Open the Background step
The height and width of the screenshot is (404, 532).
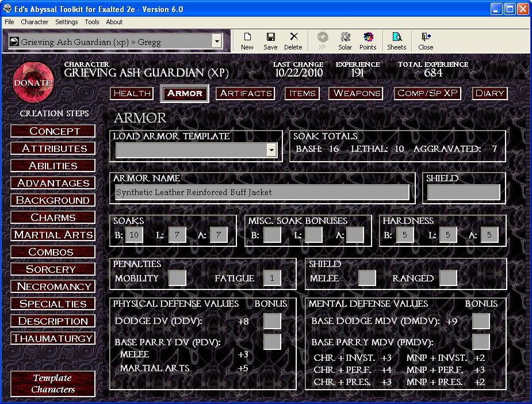point(53,200)
